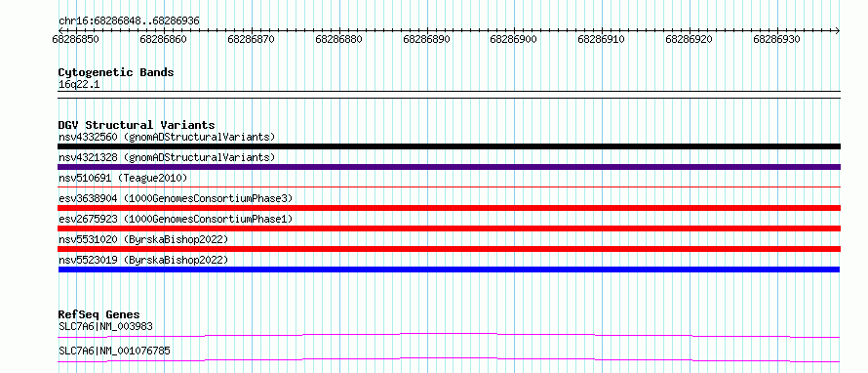Select the purple nsv4321328 variant bar
This screenshot has height=373, width=868.
click(449, 167)
